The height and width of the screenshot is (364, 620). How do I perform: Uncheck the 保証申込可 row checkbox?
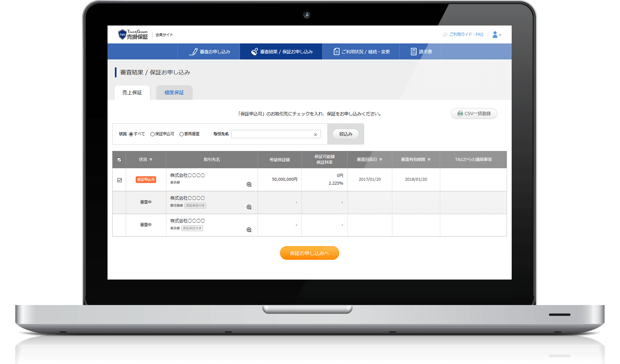[x=119, y=180]
